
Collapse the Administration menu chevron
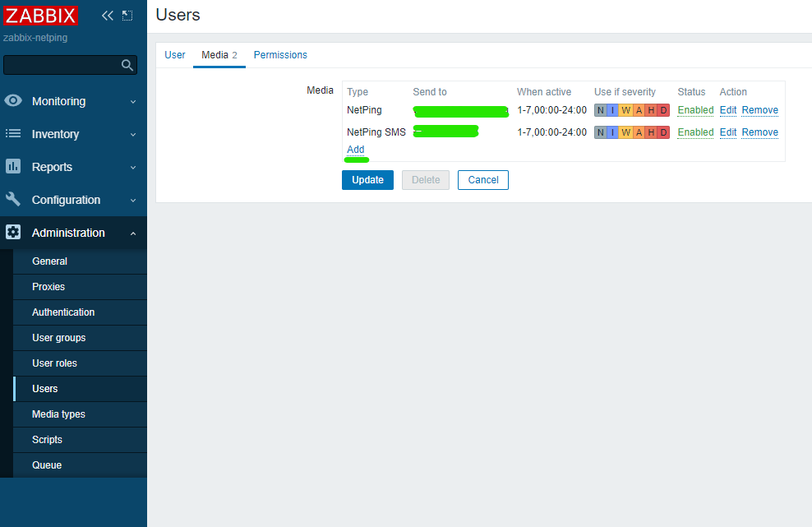pyautogui.click(x=133, y=233)
